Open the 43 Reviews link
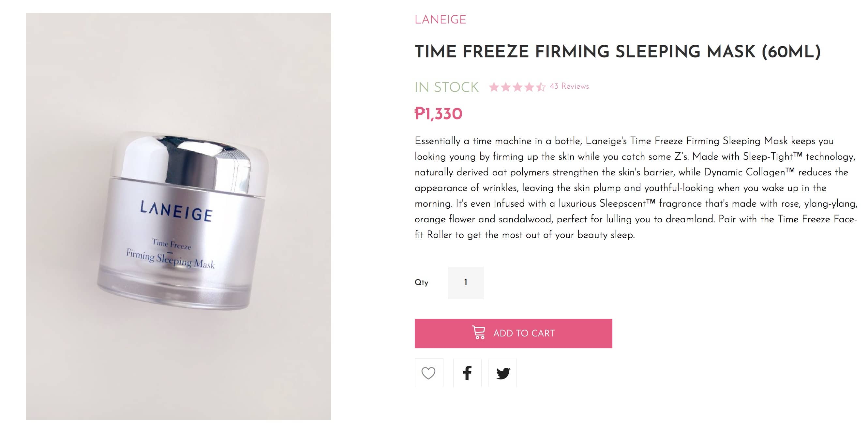This screenshot has height=431, width=868. coord(569,86)
